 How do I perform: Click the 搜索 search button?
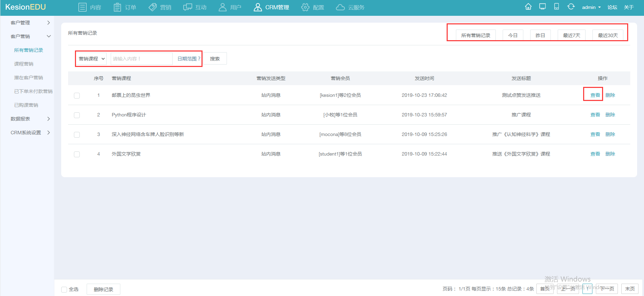click(x=215, y=59)
